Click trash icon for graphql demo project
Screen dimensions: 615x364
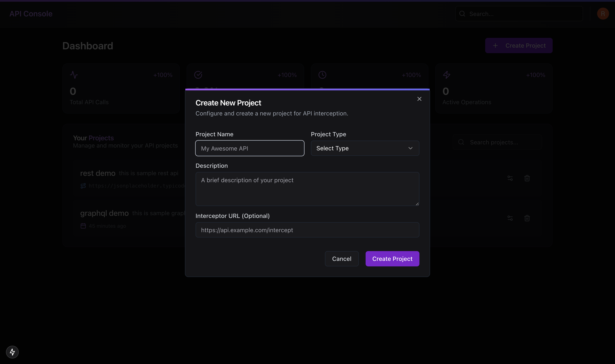(527, 218)
